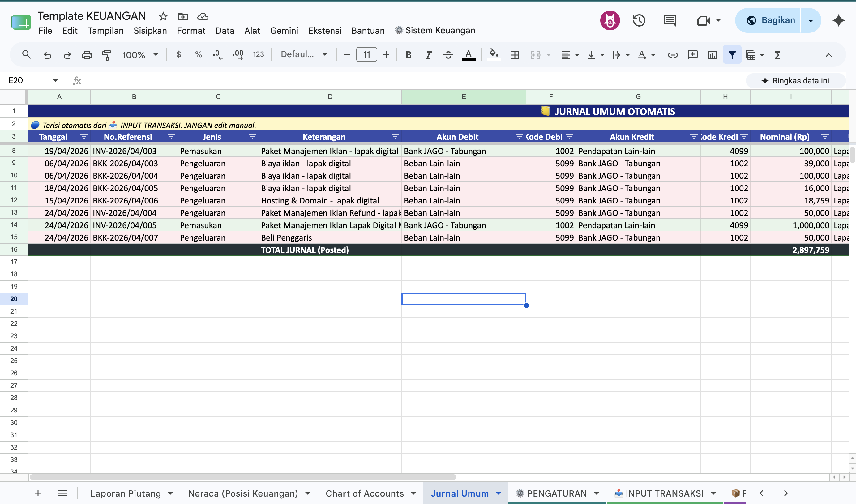Format as currency with dollar icon
The image size is (856, 504).
click(179, 54)
